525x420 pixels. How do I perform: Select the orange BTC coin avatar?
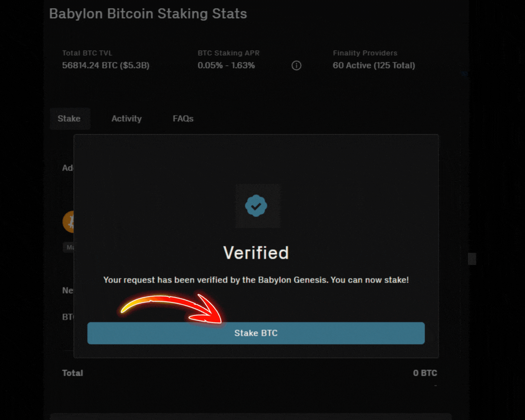coord(71,222)
